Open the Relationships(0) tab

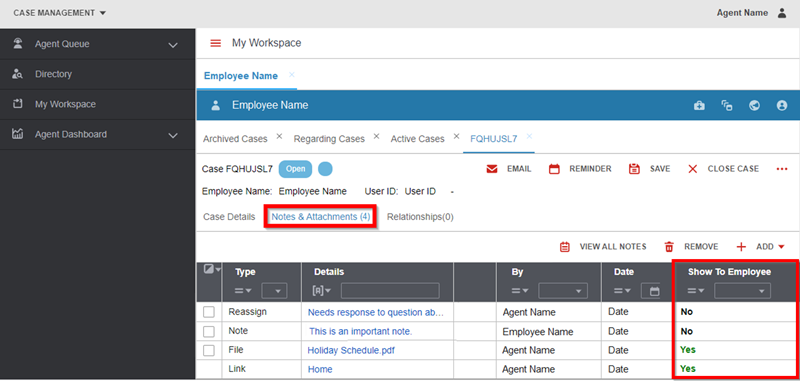(420, 217)
